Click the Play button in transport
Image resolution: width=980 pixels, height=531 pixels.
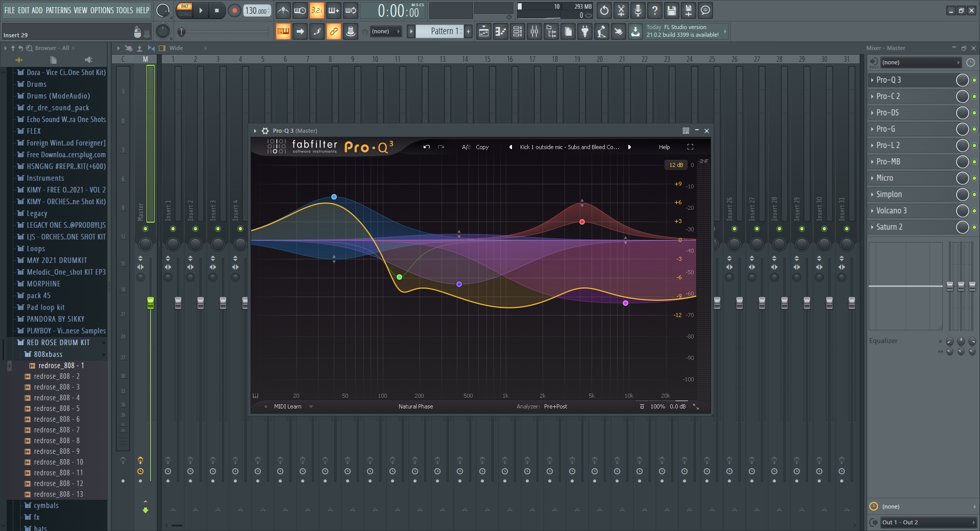point(201,10)
